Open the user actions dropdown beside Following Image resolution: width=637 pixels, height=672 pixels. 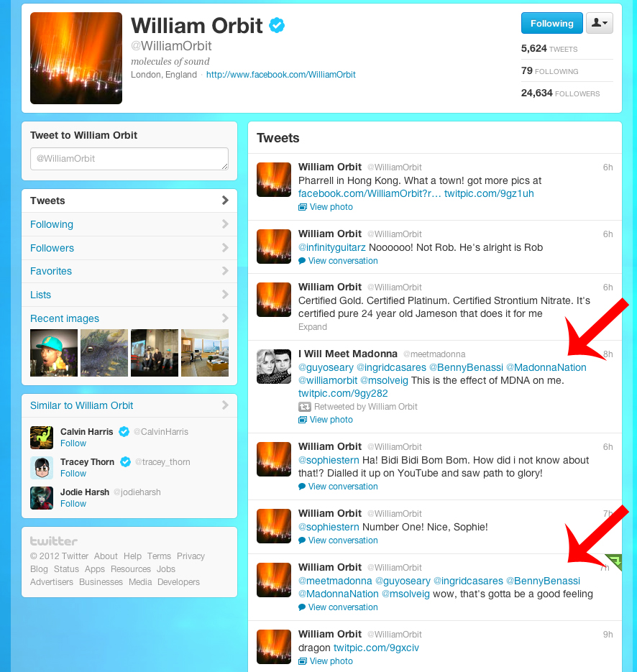click(600, 23)
